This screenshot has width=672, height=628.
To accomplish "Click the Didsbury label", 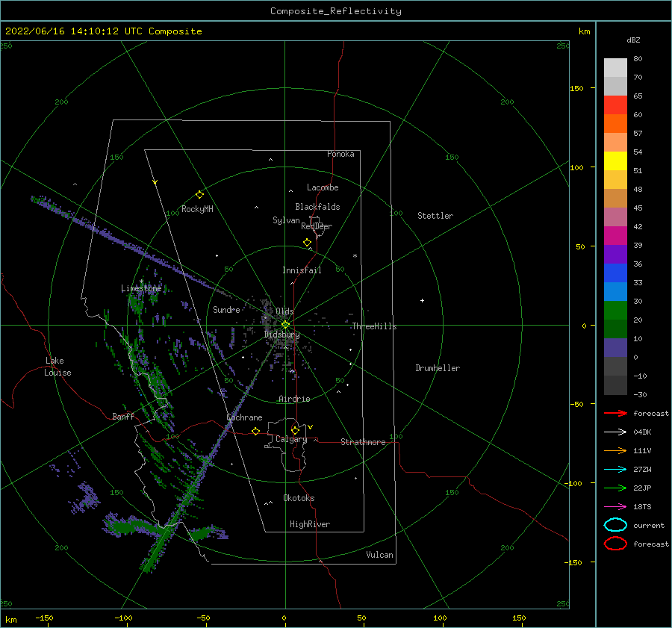I will coord(281,335).
